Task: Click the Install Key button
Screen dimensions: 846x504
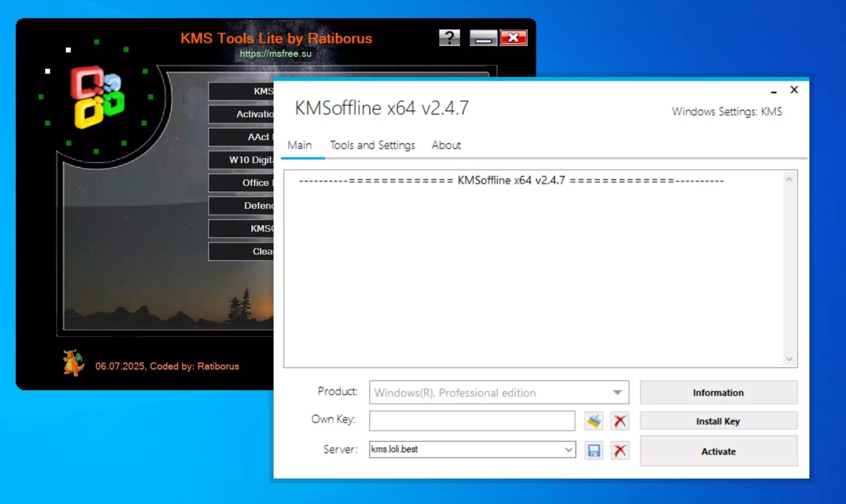Action: coord(718,421)
